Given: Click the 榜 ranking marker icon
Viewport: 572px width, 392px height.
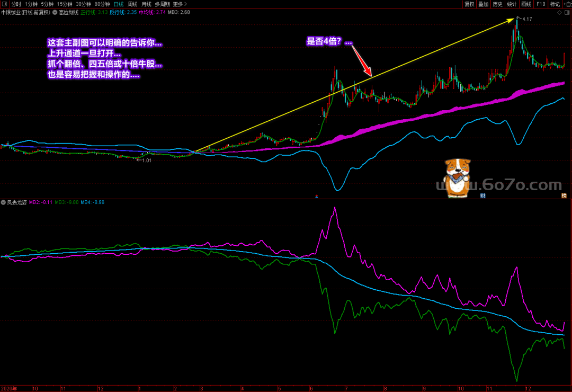Looking at the screenshot, I should [x=564, y=195].
